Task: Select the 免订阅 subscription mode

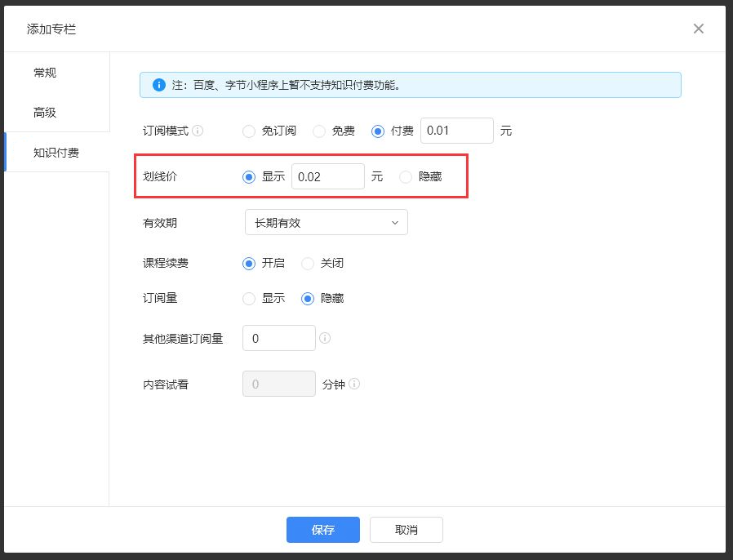Action: coord(250,131)
